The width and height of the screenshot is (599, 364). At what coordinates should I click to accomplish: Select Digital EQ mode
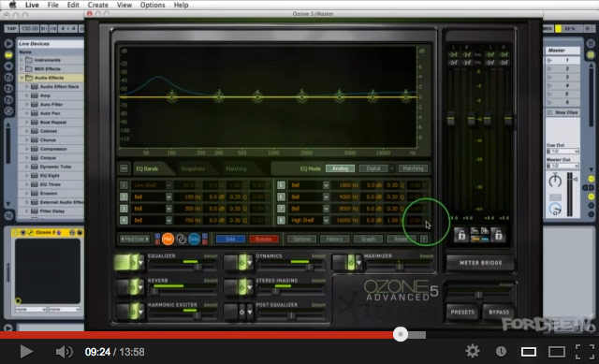point(373,168)
